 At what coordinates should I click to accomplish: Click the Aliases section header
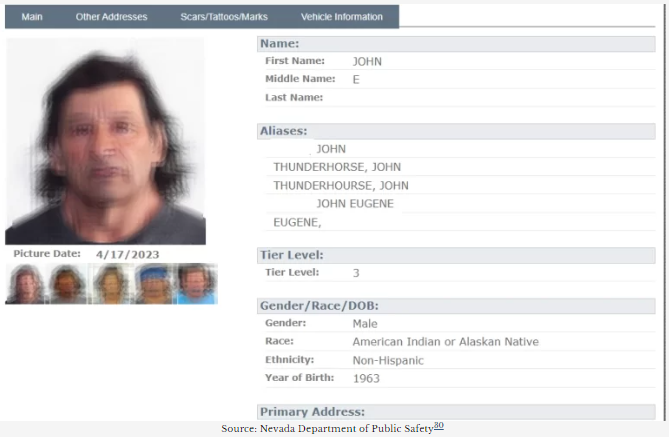(x=456, y=131)
